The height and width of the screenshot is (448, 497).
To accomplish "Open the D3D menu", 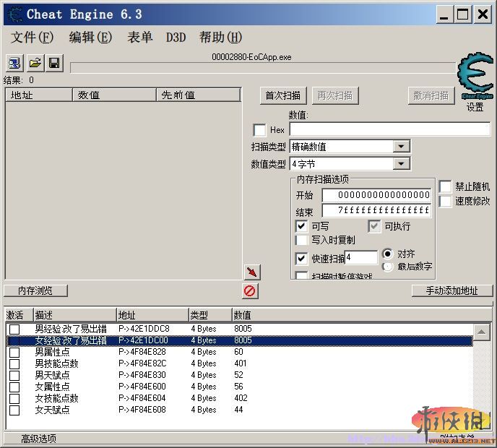I will pyautogui.click(x=176, y=38).
